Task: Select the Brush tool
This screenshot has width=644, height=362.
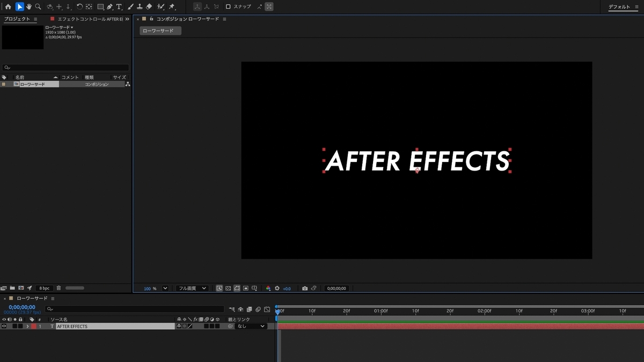Action: pyautogui.click(x=130, y=6)
